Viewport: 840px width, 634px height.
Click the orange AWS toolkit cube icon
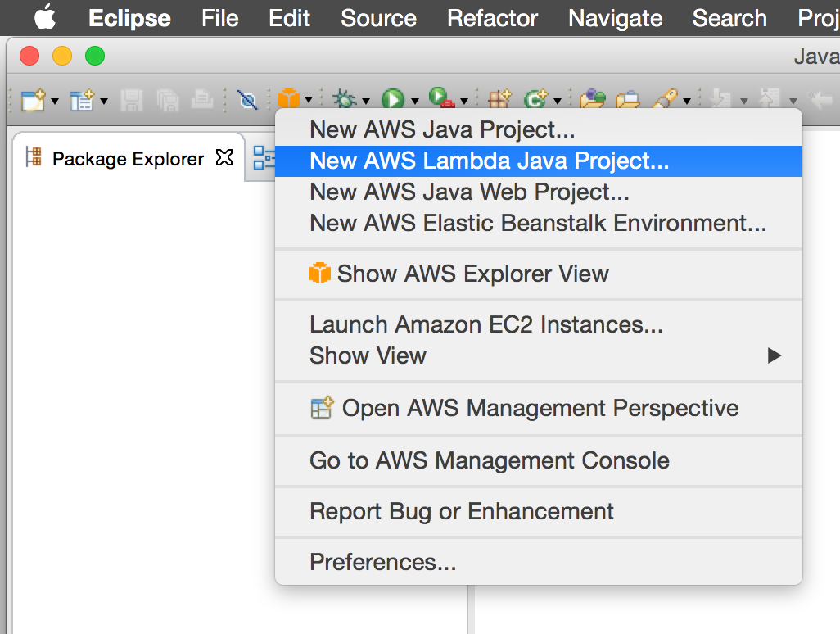[288, 99]
